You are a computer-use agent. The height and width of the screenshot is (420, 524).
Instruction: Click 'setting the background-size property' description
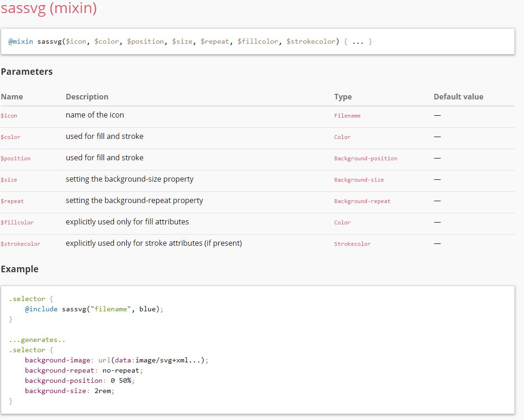(x=130, y=179)
